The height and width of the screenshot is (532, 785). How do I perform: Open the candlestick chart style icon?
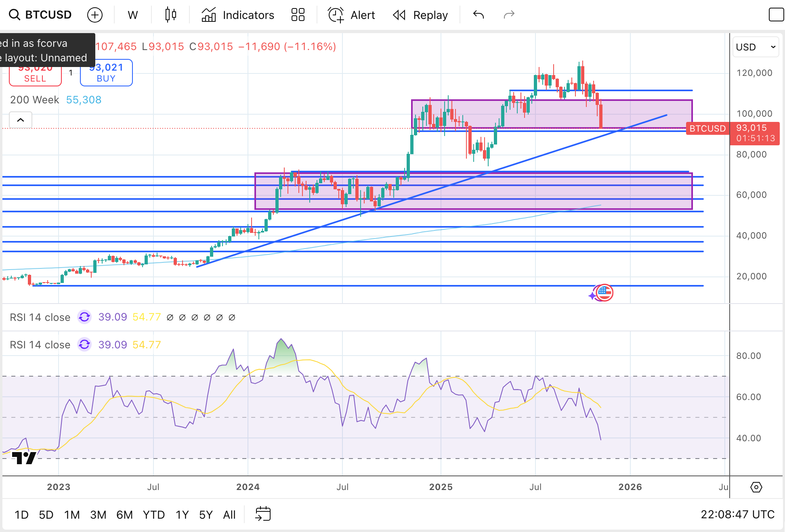point(170,15)
